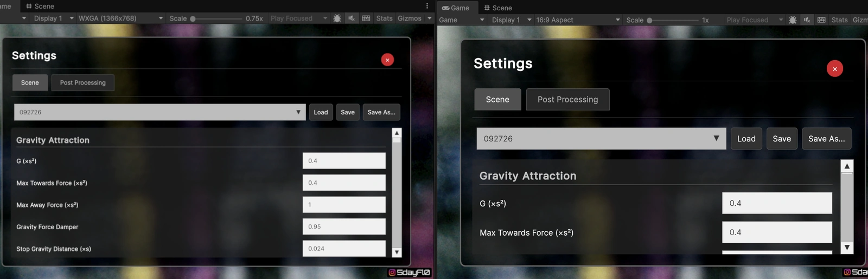
Task: Open the Game view type dropdown in right panel
Action: (x=461, y=20)
